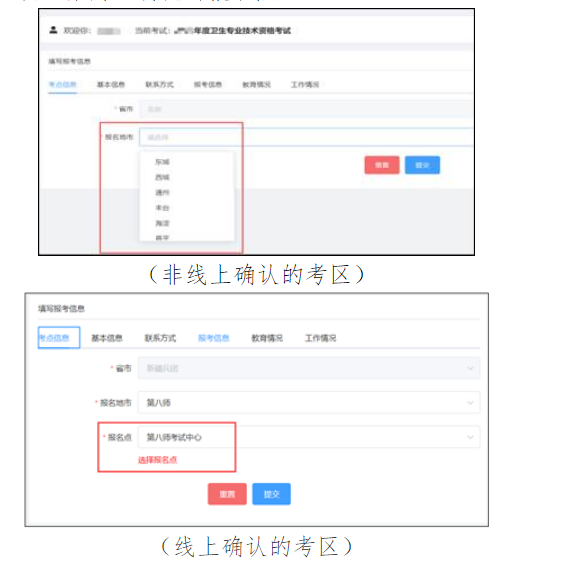Click the 报名地市 input in the top form
Image resolution: width=567 pixels, height=587 pixels.
tap(306, 137)
